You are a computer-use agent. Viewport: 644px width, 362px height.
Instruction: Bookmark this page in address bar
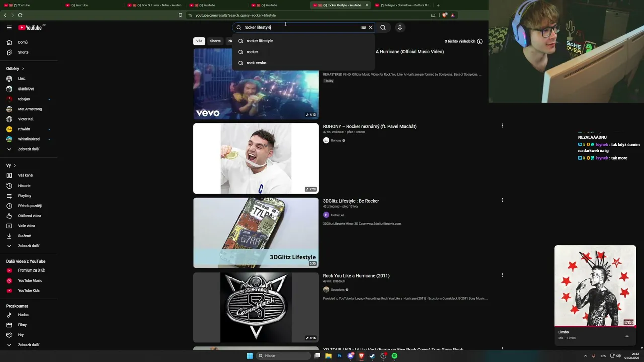point(180,15)
